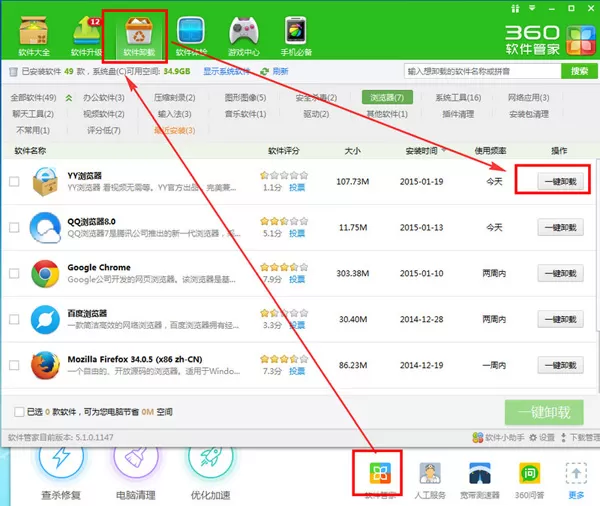
Task: Click the Mozilla Firefox app icon
Action: coord(45,365)
